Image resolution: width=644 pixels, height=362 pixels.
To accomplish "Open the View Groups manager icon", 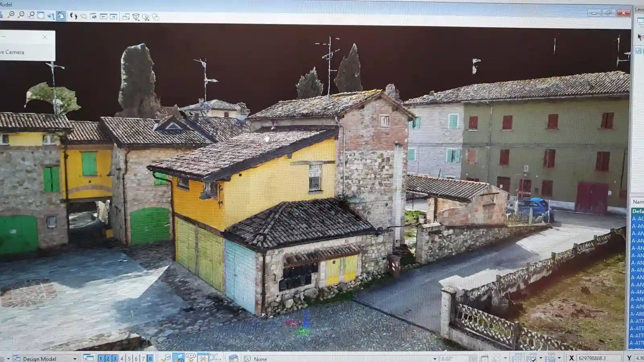I will point(88,358).
